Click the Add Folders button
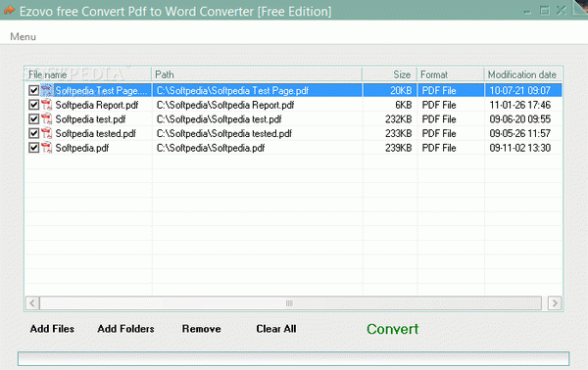This screenshot has width=588, height=370. tap(125, 329)
